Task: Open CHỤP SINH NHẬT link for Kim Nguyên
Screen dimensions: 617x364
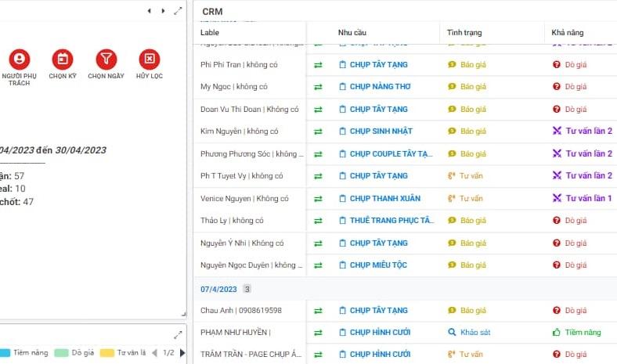Action: coord(381,132)
